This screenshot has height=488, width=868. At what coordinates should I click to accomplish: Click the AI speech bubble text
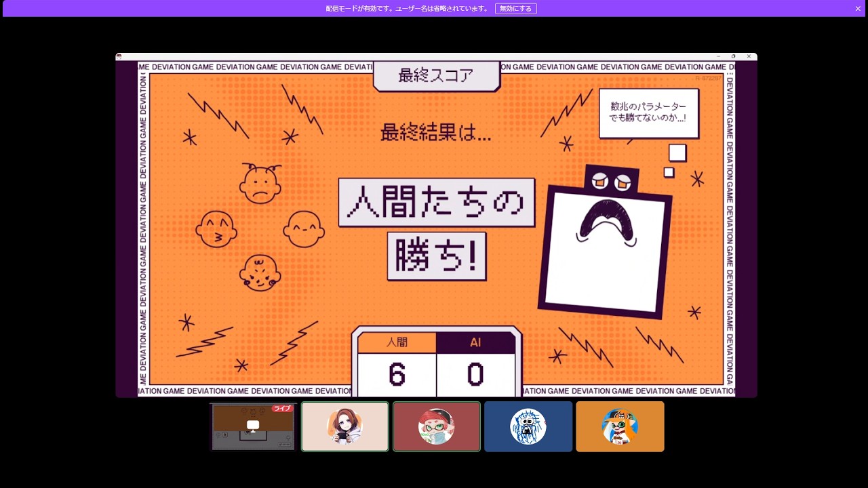[648, 113]
